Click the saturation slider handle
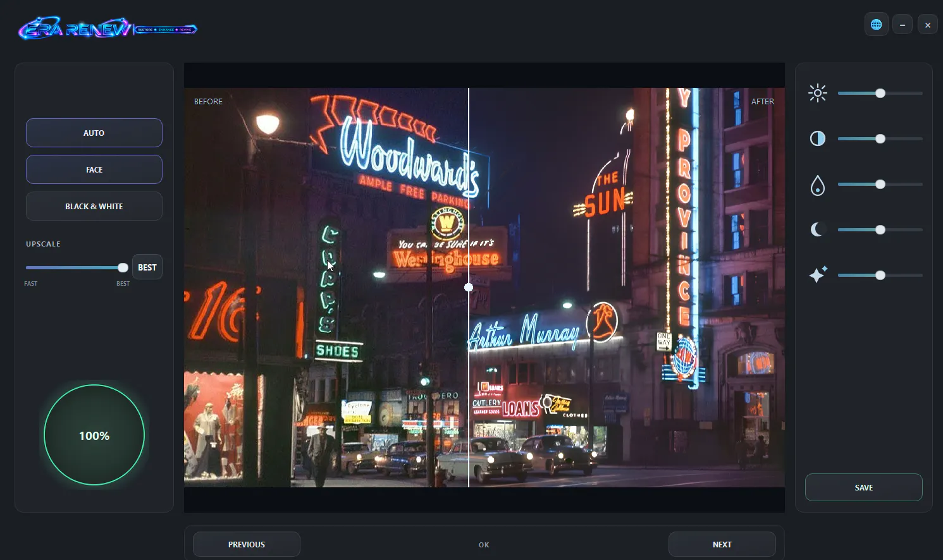This screenshot has width=943, height=560. pyautogui.click(x=880, y=185)
